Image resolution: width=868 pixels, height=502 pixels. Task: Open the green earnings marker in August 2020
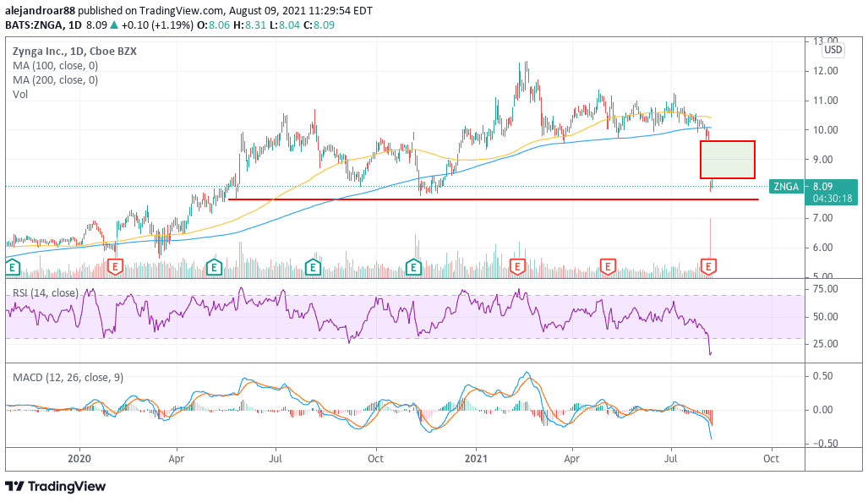(x=314, y=268)
